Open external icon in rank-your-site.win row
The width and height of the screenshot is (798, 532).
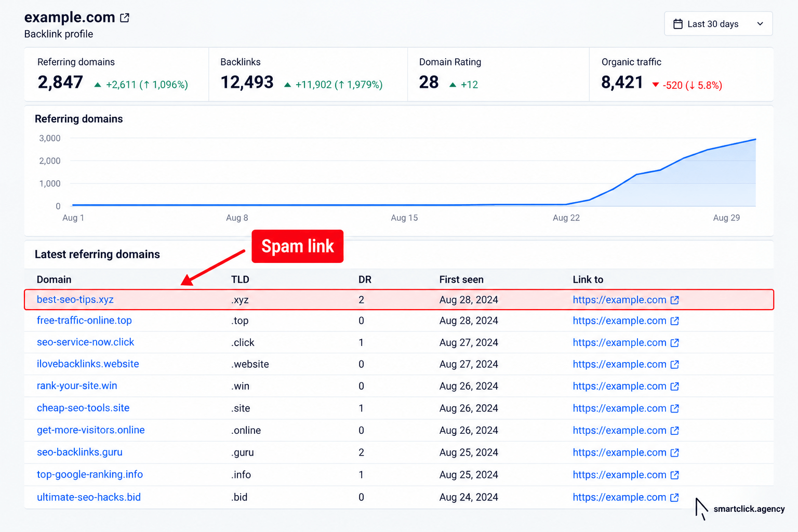click(675, 386)
